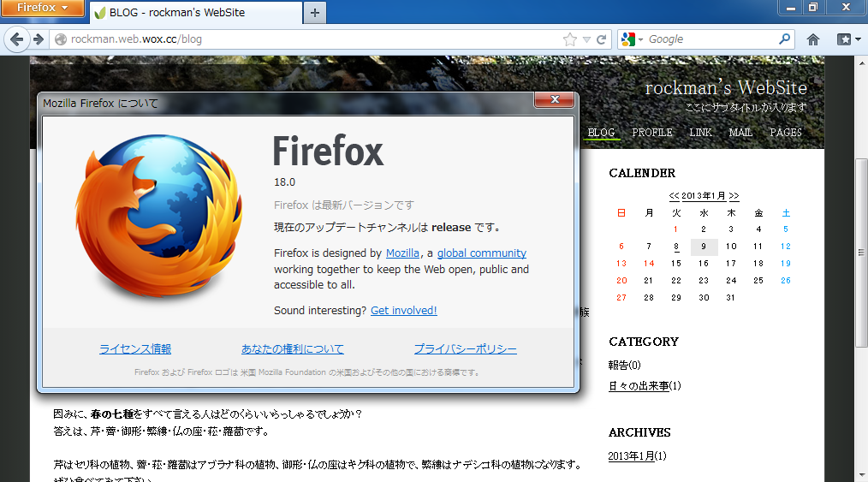The image size is (868, 482).
Task: Click the Mozilla link in dialog
Action: [402, 253]
